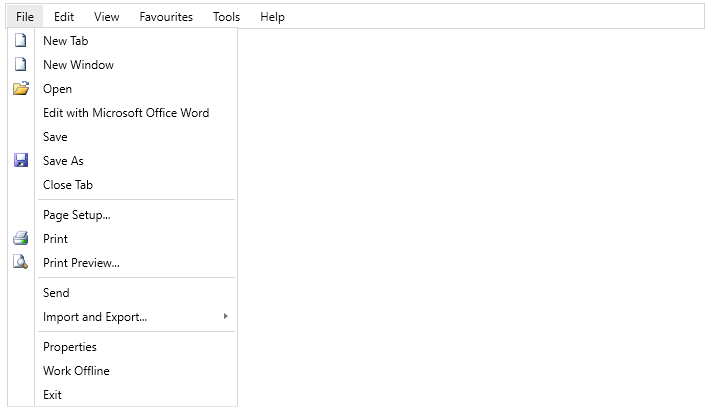712x415 pixels.
Task: Choose New Window menu entry
Action: tap(123, 64)
